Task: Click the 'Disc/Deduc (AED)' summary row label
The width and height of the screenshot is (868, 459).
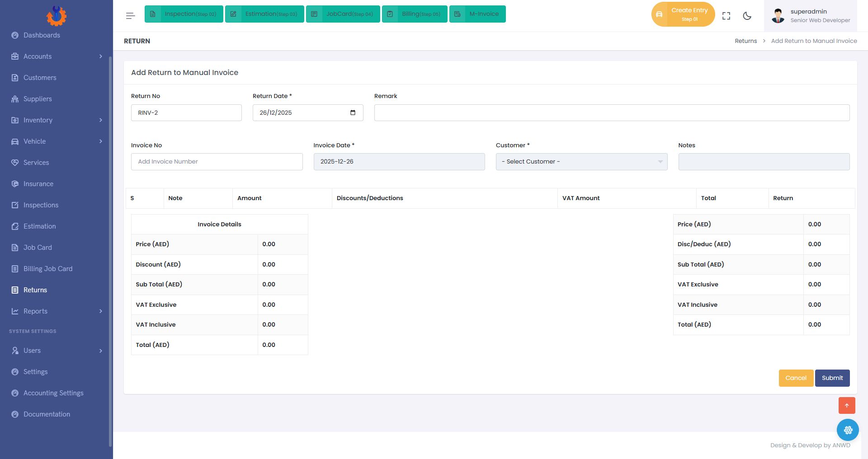Action: pyautogui.click(x=704, y=244)
